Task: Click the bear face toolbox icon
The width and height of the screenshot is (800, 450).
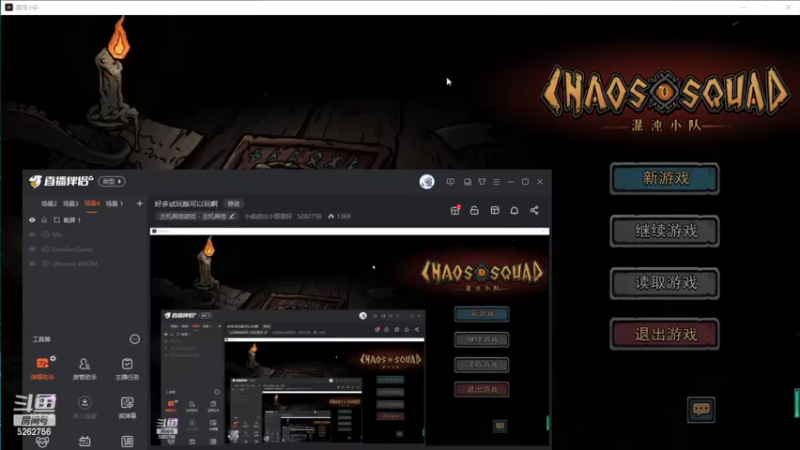Action: [42, 442]
